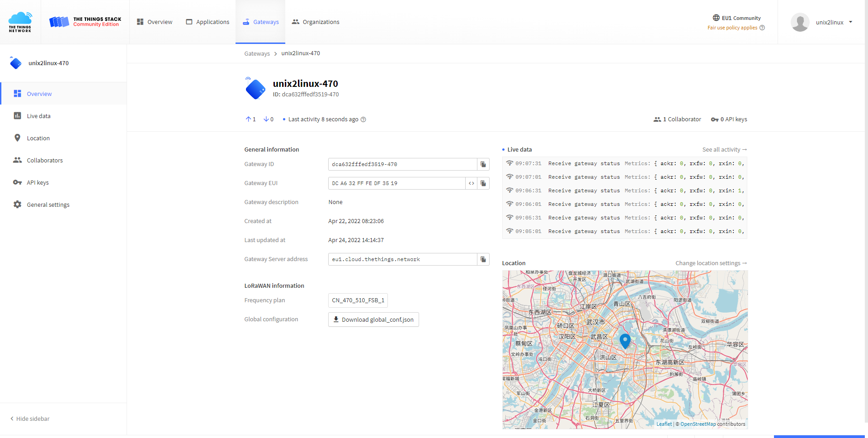
Task: Click the Gateways breadcrumb link
Action: [257, 53]
